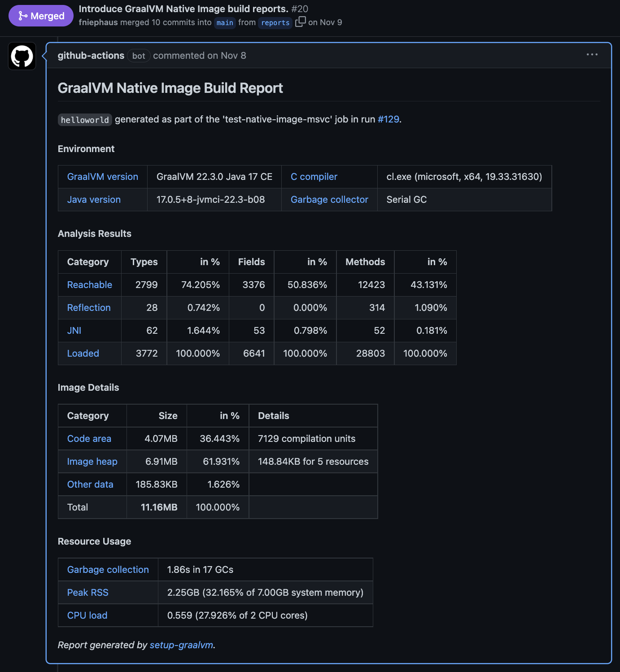Click the 2.25GB peak RSS value
620x672 pixels.
(x=265, y=593)
